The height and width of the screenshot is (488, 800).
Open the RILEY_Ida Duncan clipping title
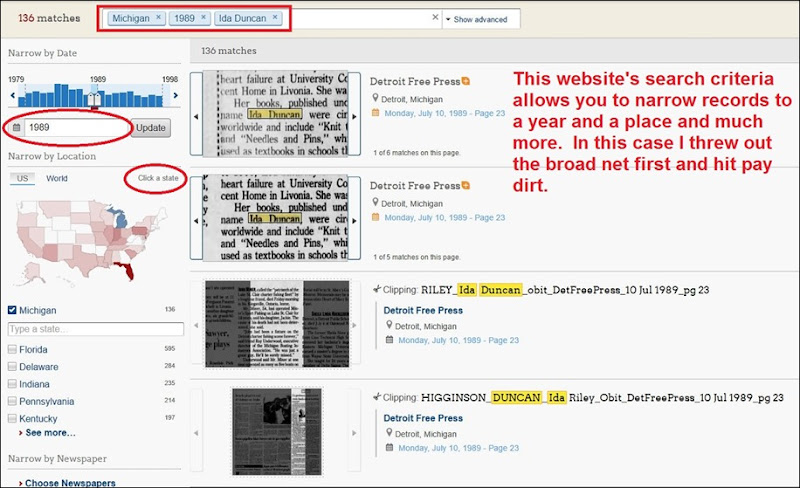tap(565, 290)
